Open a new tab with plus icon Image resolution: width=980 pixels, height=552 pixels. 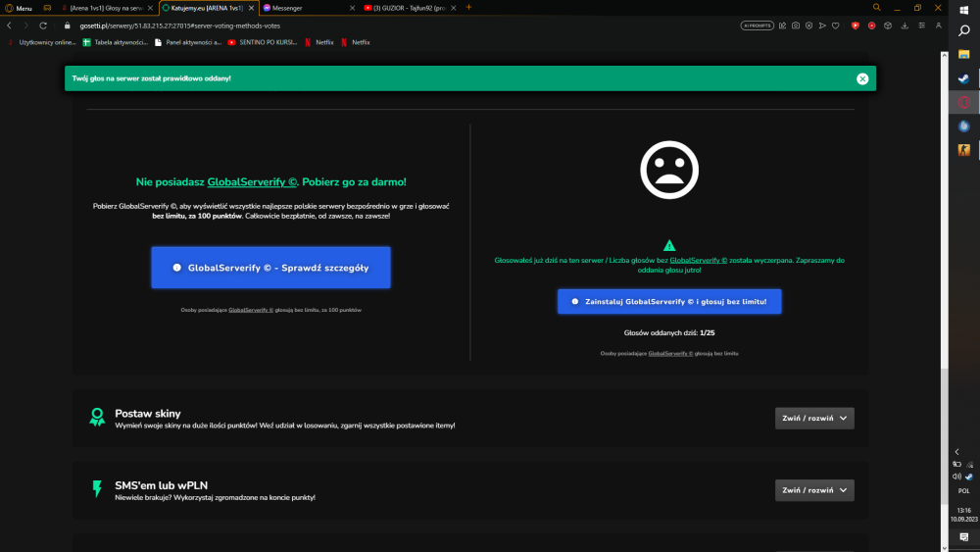468,8
